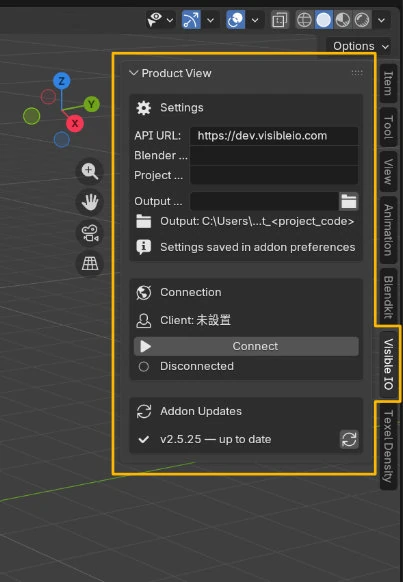Click the Connection globe icon

click(144, 292)
